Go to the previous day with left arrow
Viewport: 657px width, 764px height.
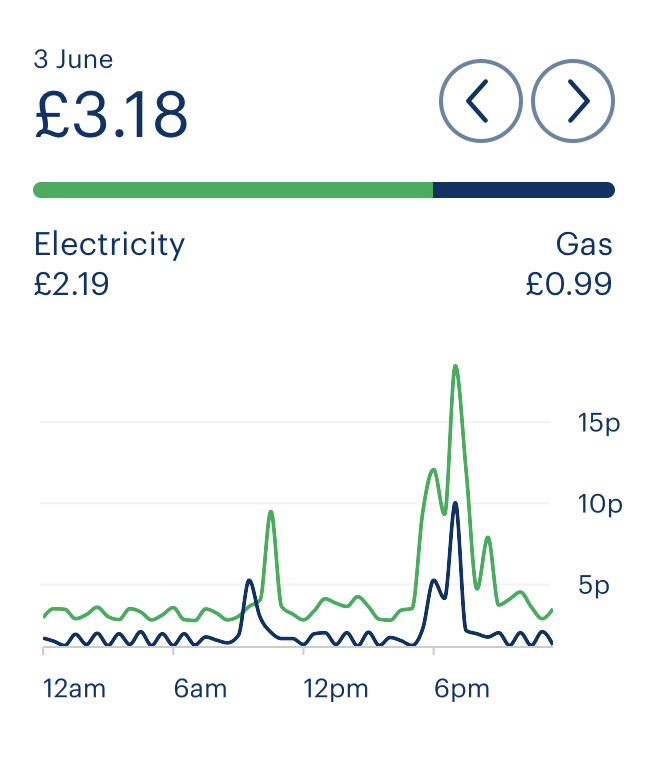pyautogui.click(x=480, y=100)
